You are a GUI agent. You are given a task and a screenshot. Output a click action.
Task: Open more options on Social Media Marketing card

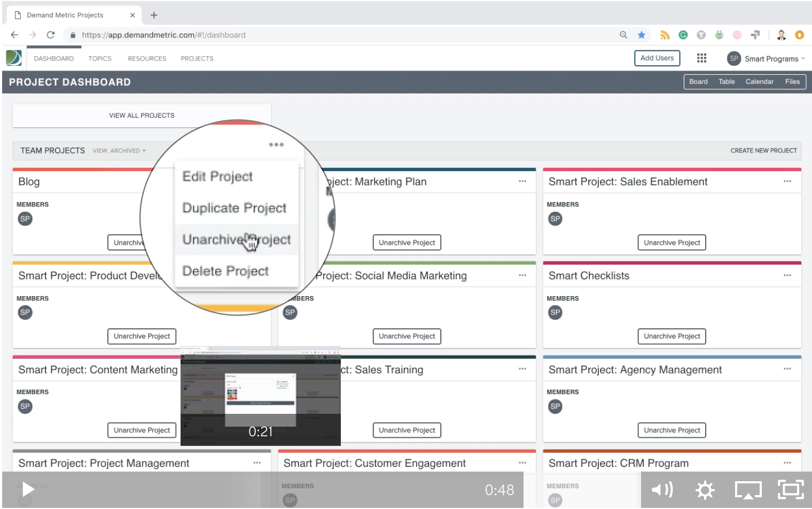click(x=522, y=275)
